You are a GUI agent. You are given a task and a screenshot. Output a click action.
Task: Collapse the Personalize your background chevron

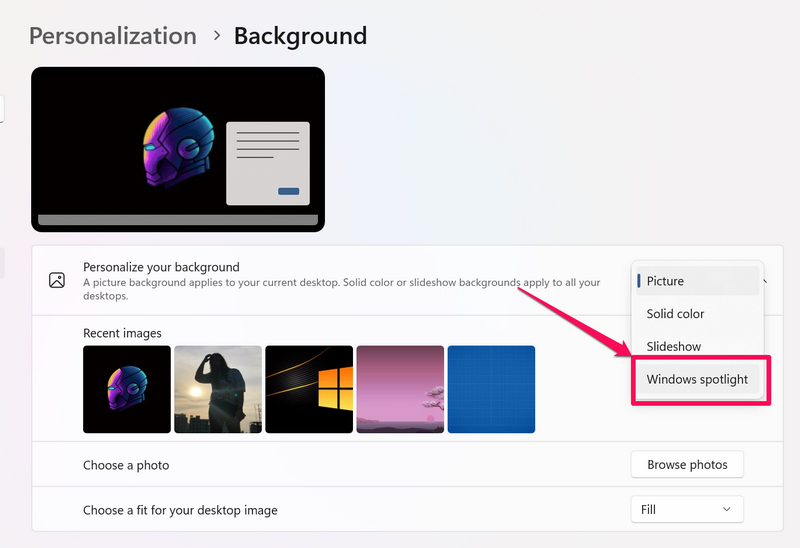point(765,281)
